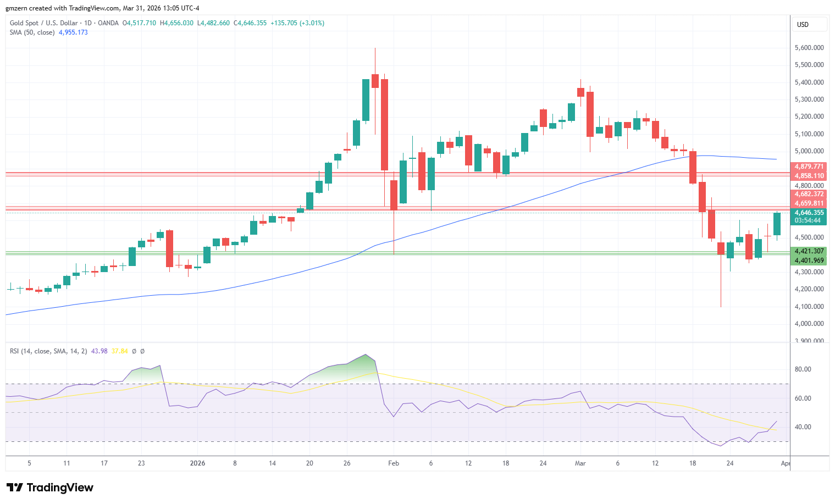Image resolution: width=835 pixels, height=504 pixels.
Task: Click the Mar label on time axis
Action: coord(580,463)
